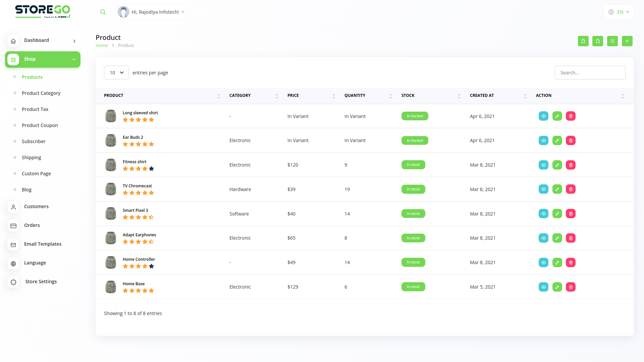Click the import products file icon
Image resolution: width=644 pixels, height=362 pixels.
(x=583, y=41)
